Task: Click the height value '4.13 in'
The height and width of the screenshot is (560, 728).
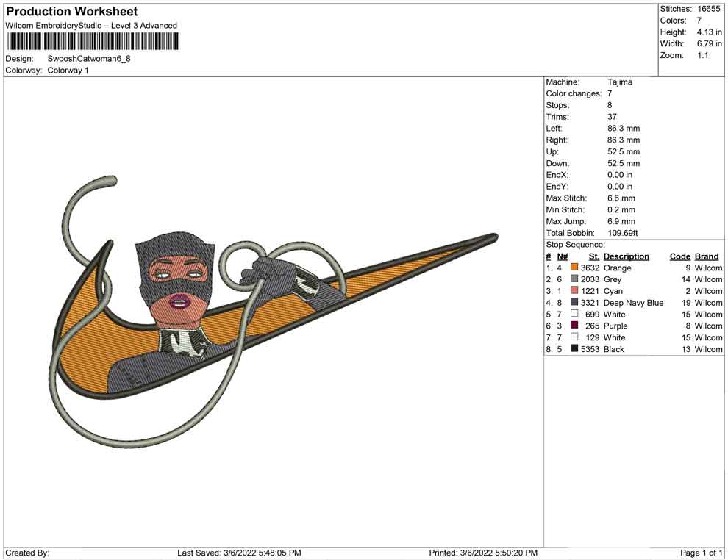Action: click(x=709, y=32)
